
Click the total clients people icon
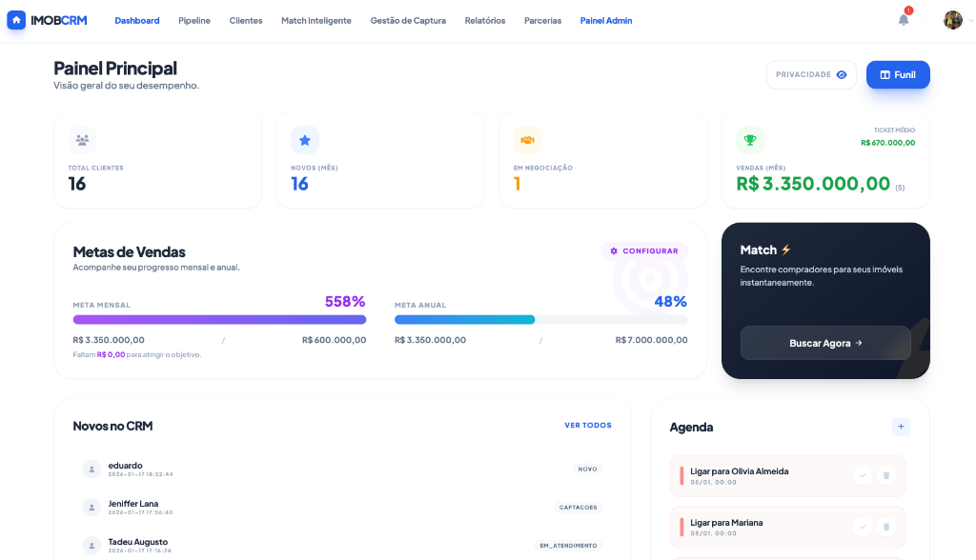(x=82, y=139)
